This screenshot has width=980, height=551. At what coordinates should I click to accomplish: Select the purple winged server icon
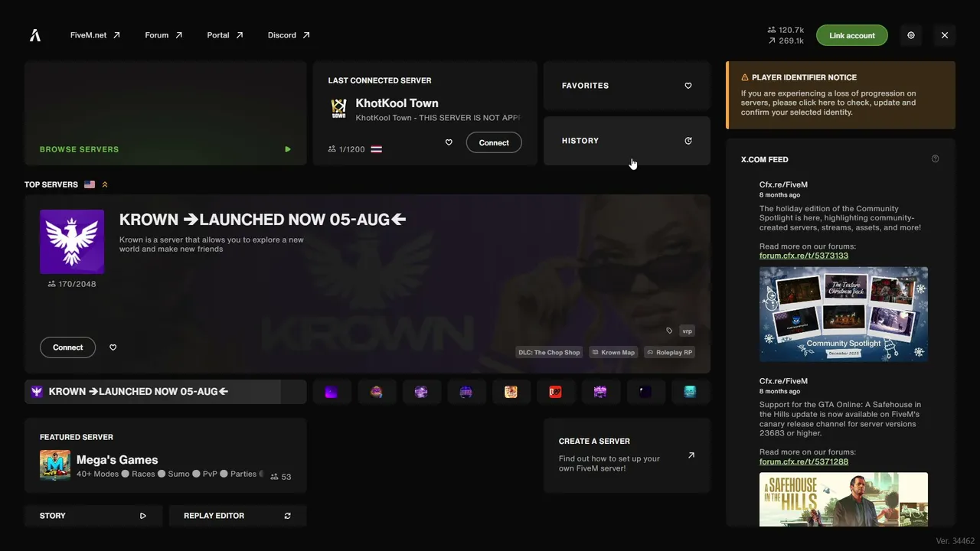(x=600, y=392)
